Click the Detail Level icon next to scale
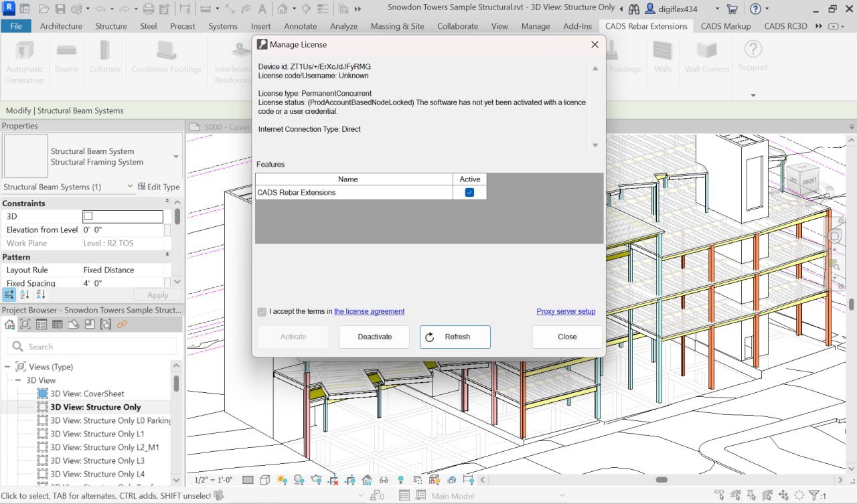The width and height of the screenshot is (857, 504). (x=248, y=480)
